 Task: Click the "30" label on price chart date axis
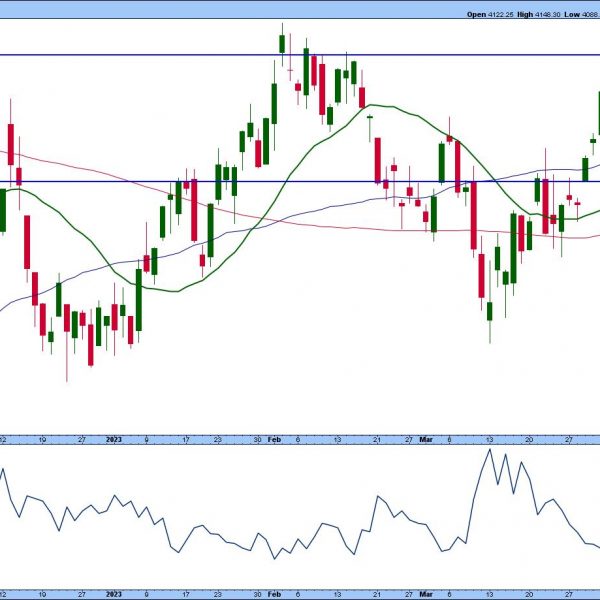(x=258, y=440)
